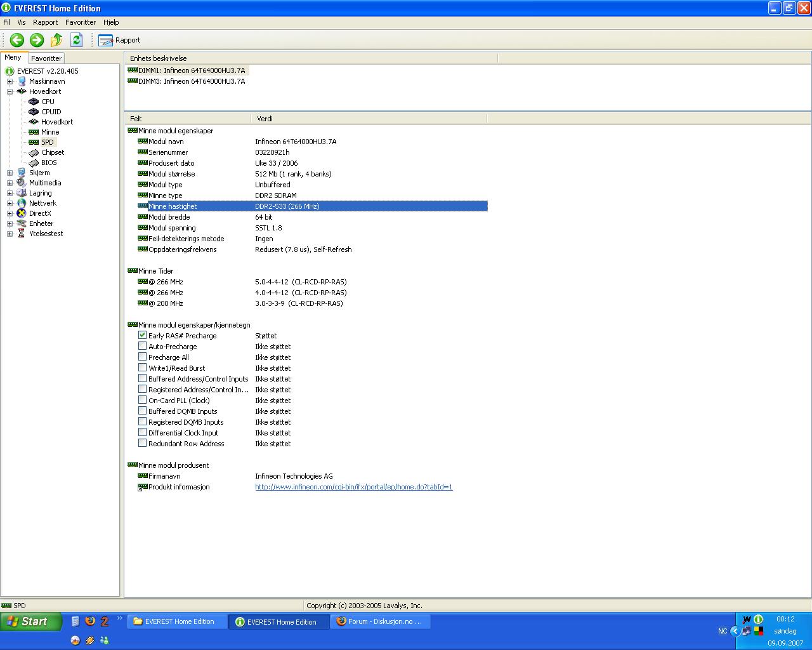
Task: Click the DirectX icon in tree
Action: tap(22, 213)
